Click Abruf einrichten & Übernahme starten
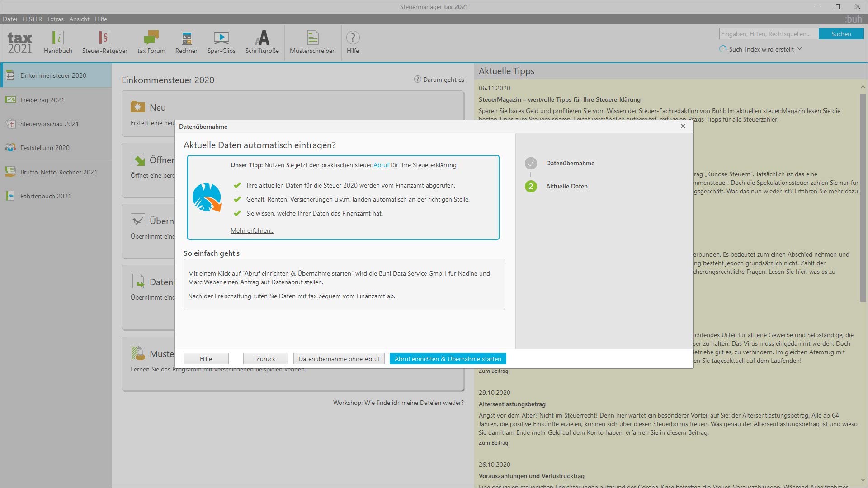This screenshot has width=868, height=488. (448, 359)
